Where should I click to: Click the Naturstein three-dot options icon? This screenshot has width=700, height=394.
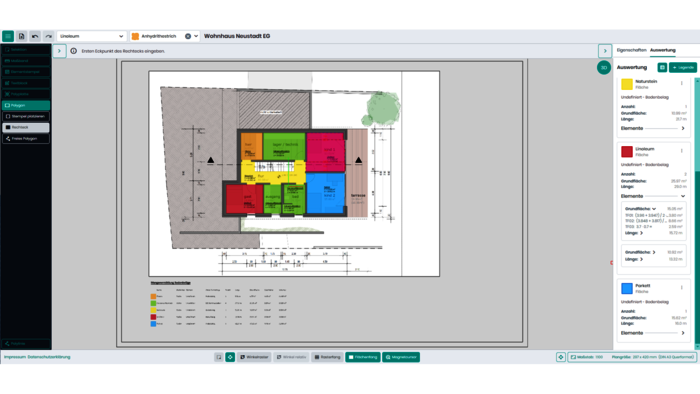click(681, 83)
